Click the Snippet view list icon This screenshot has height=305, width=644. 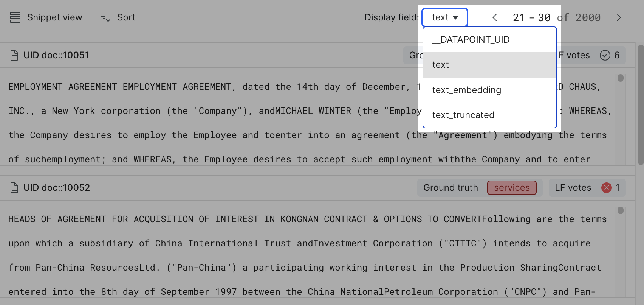tap(15, 17)
